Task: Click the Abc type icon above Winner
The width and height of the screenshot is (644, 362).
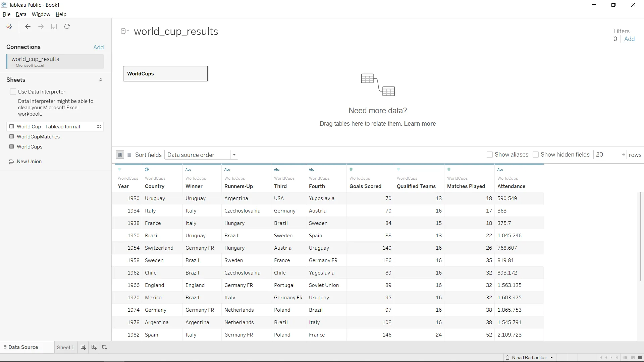Action: [x=188, y=169]
